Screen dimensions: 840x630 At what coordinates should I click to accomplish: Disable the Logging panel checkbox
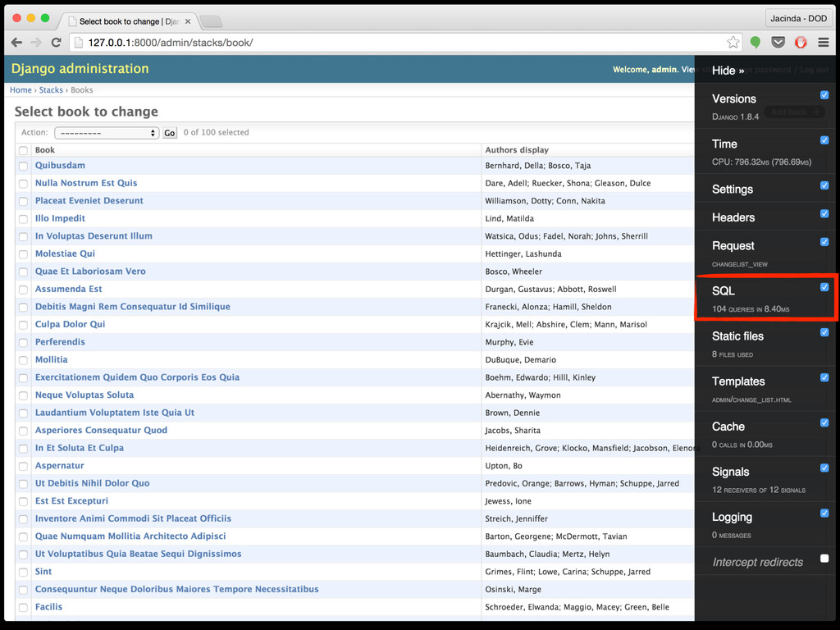click(x=824, y=514)
